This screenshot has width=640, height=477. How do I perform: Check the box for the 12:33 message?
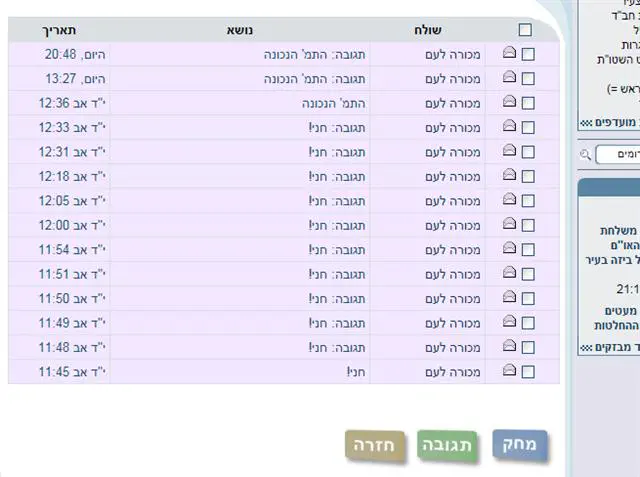528,127
